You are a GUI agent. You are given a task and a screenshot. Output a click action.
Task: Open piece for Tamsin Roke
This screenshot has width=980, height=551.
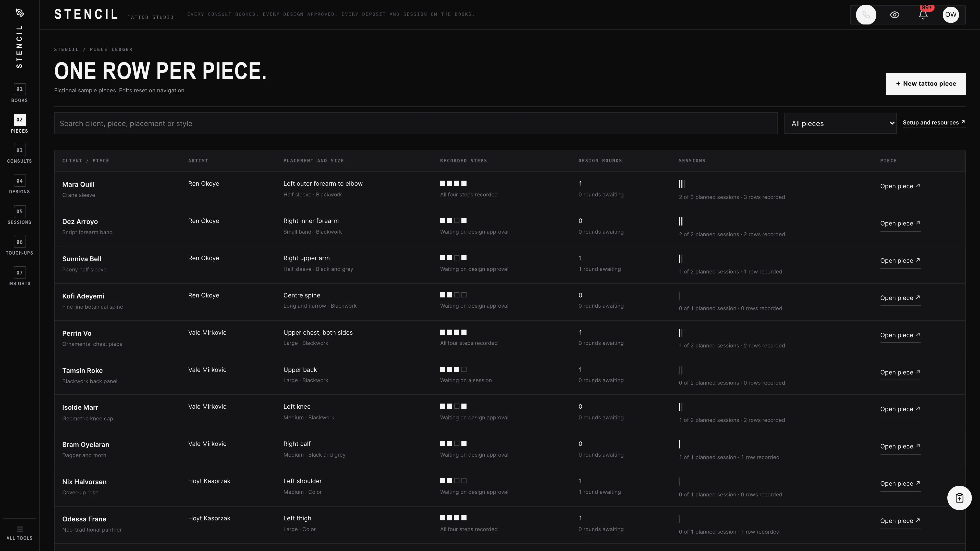click(x=900, y=373)
